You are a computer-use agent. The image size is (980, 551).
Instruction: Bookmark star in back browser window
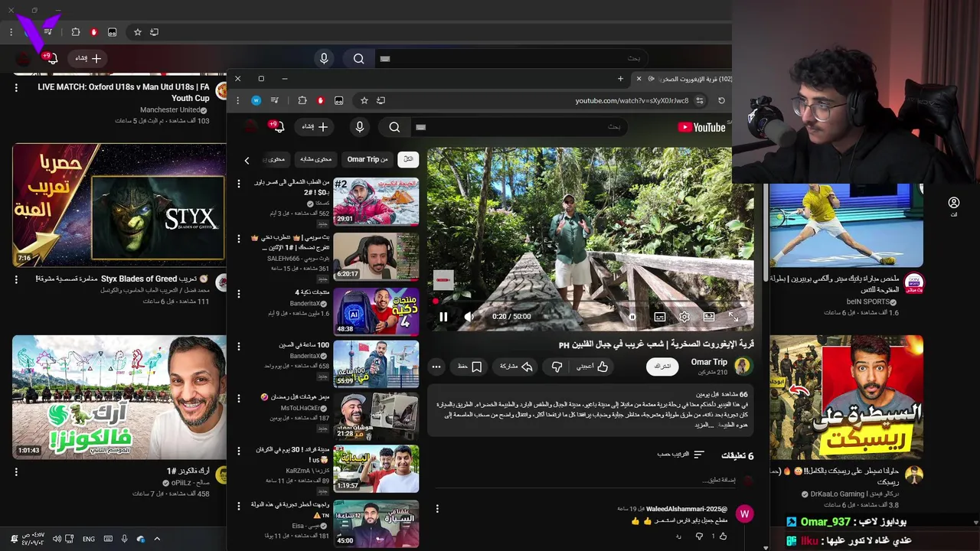[138, 32]
